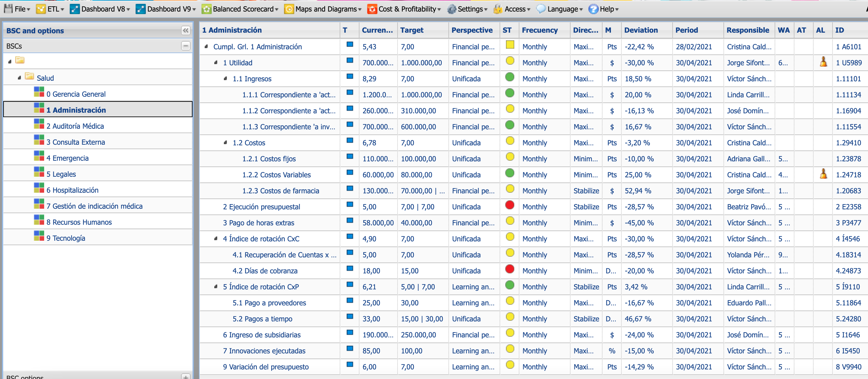Click the alert bell icon in the 1.2.2 Costos Variables row
868x379 pixels.
click(823, 173)
